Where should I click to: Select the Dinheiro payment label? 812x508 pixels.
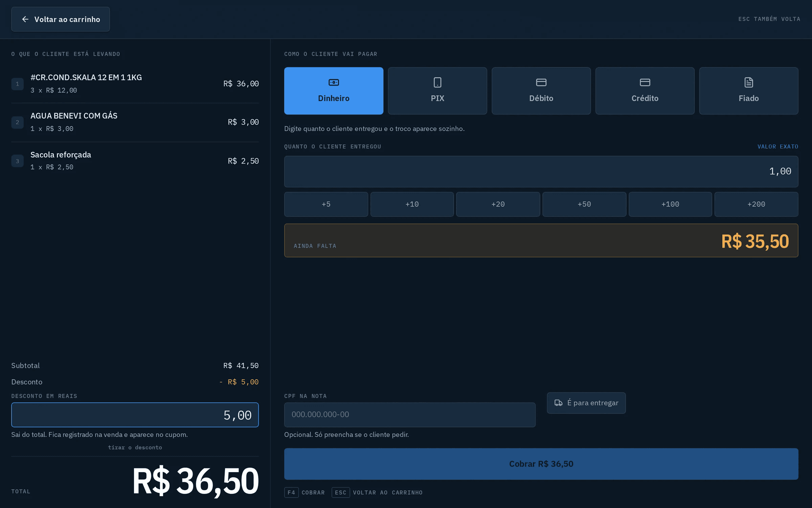click(334, 98)
